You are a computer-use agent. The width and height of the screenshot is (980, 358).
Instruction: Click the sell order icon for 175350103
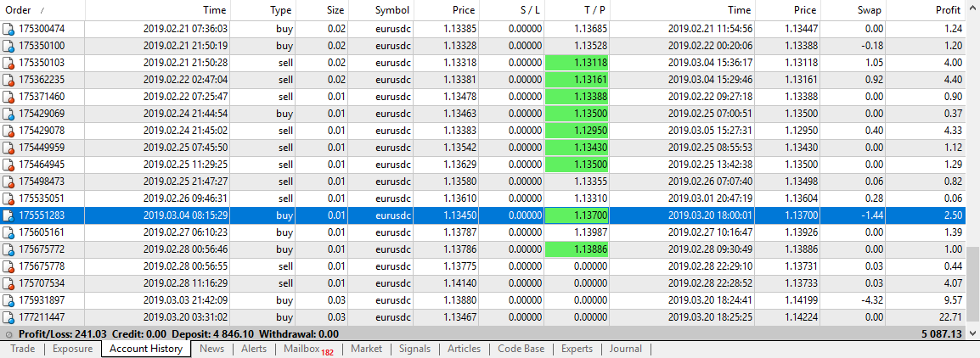(8, 63)
